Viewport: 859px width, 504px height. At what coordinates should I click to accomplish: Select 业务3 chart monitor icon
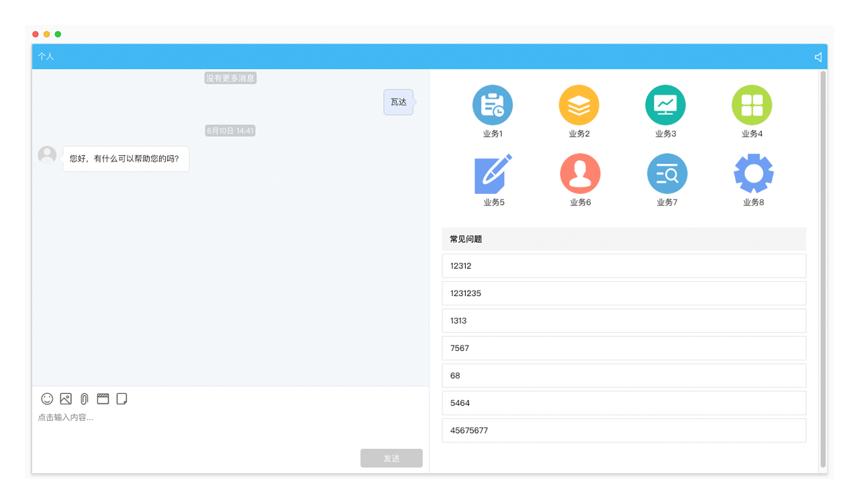click(x=665, y=105)
